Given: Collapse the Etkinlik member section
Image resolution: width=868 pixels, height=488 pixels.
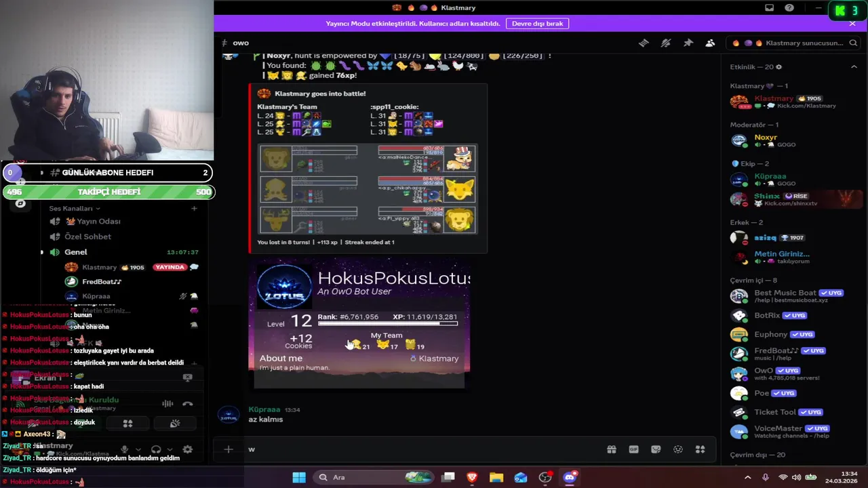Looking at the screenshot, I should pyautogui.click(x=854, y=67).
